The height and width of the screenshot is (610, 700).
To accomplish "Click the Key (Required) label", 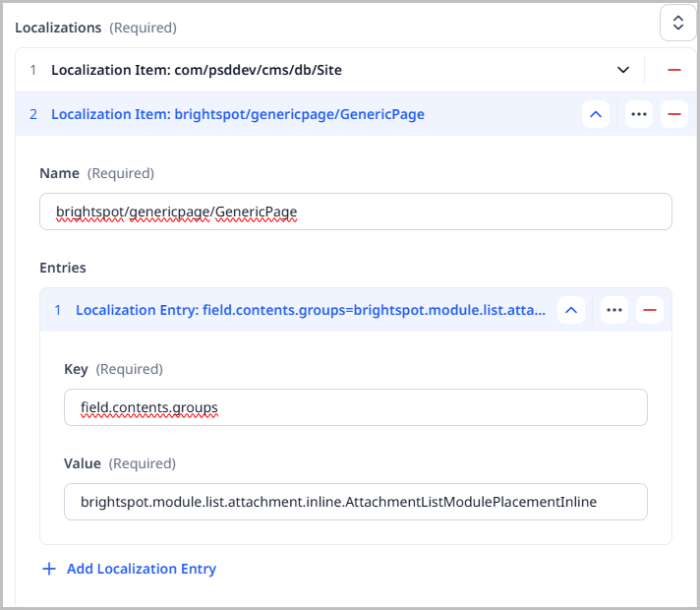I will coord(113,369).
